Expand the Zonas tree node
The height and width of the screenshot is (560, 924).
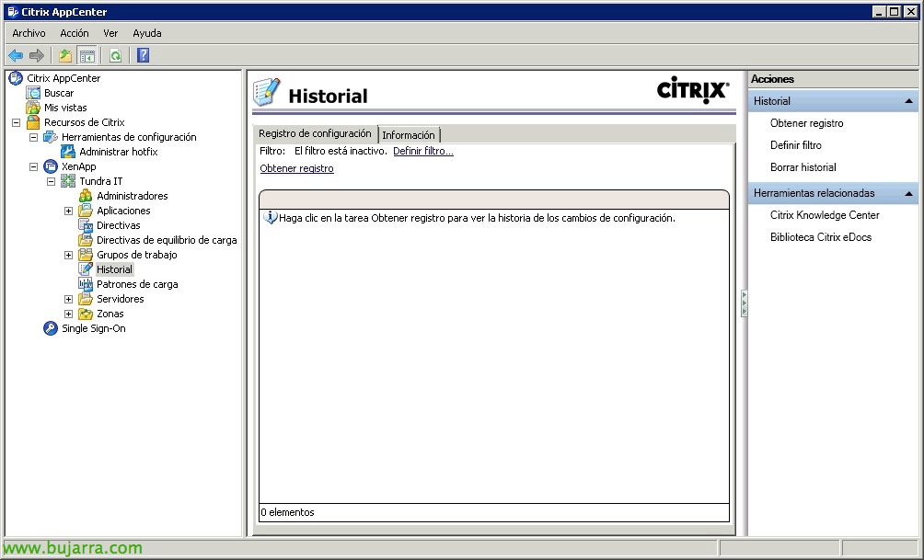click(x=68, y=314)
